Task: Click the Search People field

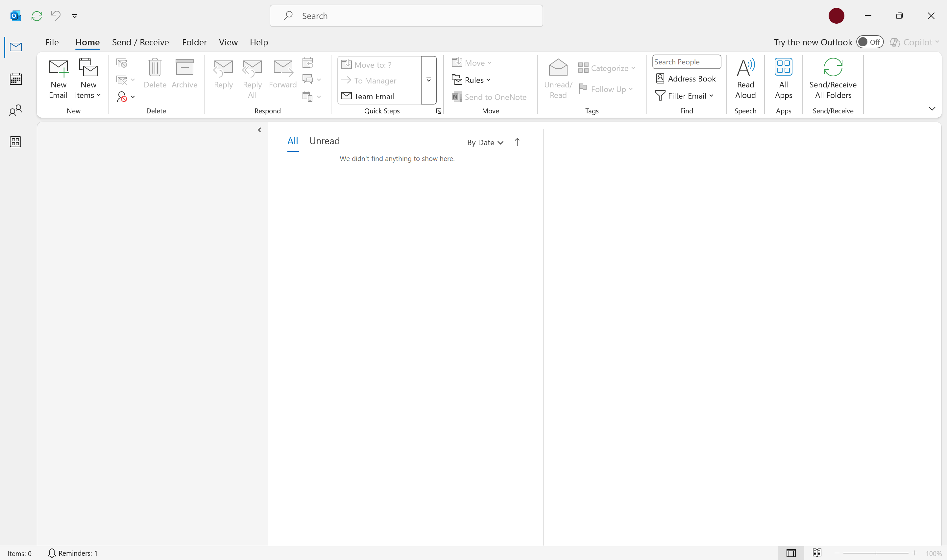Action: [686, 62]
